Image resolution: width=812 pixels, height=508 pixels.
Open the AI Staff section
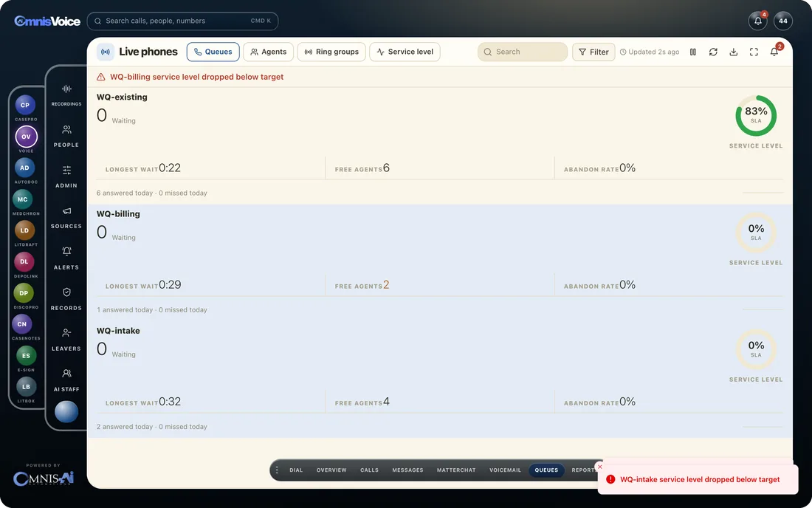pyautogui.click(x=66, y=380)
